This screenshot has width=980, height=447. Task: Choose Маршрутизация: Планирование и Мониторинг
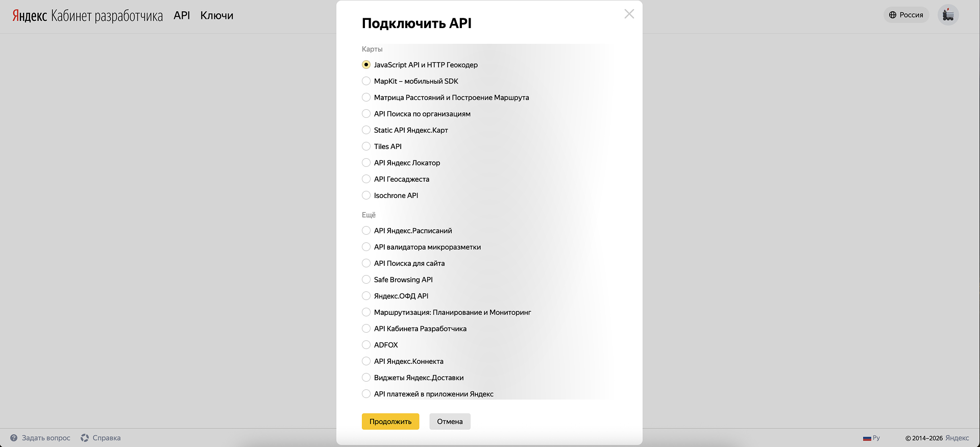[366, 312]
